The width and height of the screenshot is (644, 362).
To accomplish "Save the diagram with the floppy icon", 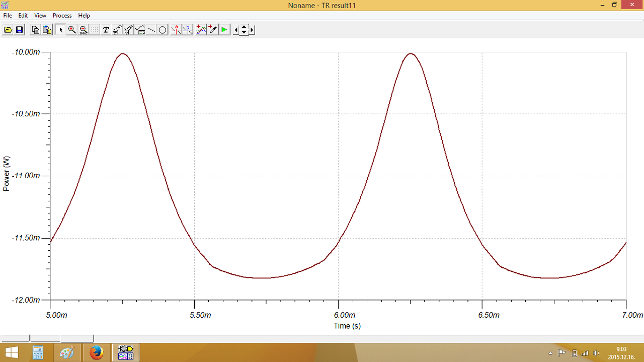I will (19, 30).
